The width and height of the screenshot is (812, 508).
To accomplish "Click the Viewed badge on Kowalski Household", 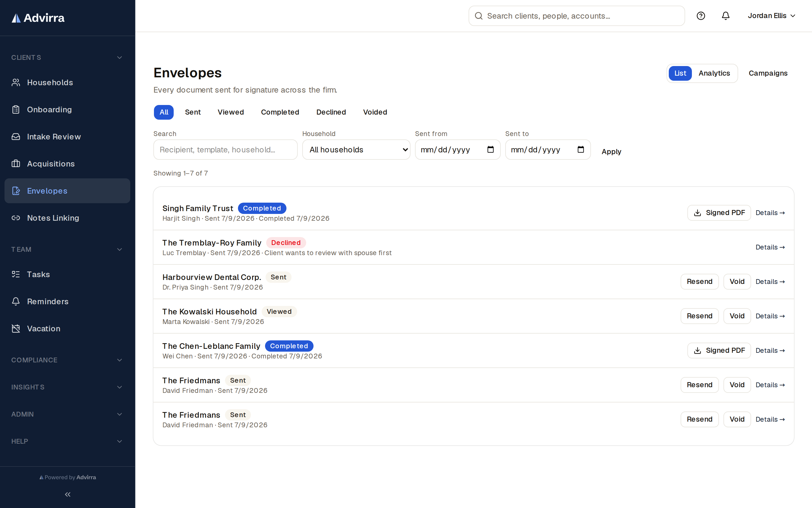I will pyautogui.click(x=279, y=312).
